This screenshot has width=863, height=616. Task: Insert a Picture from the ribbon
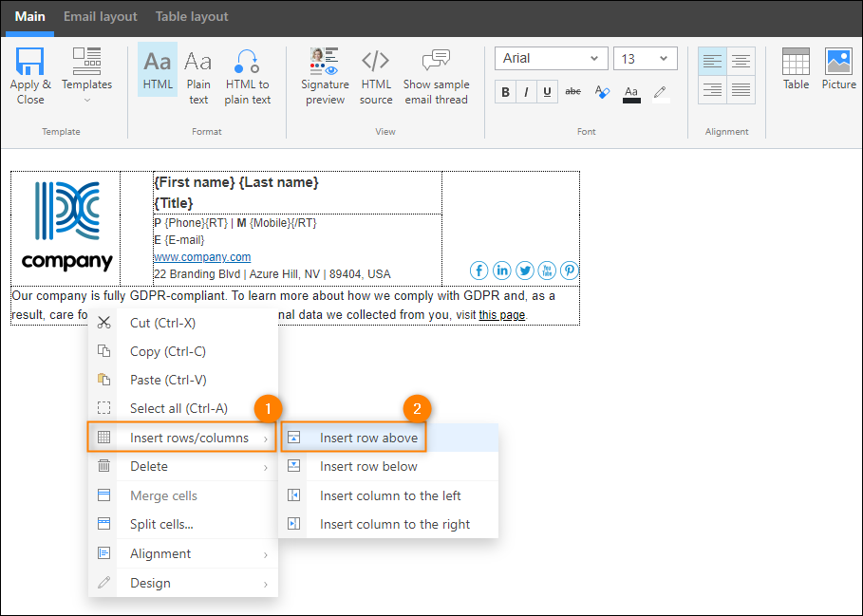tap(838, 69)
